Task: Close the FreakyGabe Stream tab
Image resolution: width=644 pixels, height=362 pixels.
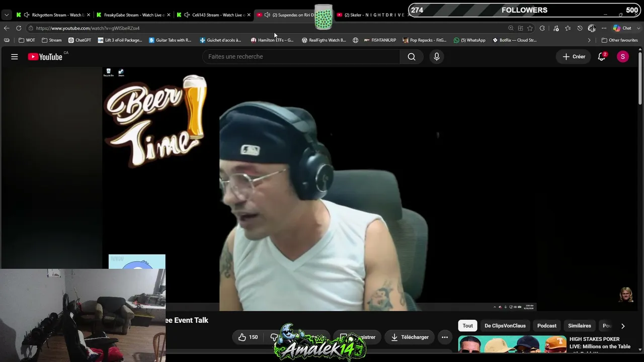Action: pos(169,15)
